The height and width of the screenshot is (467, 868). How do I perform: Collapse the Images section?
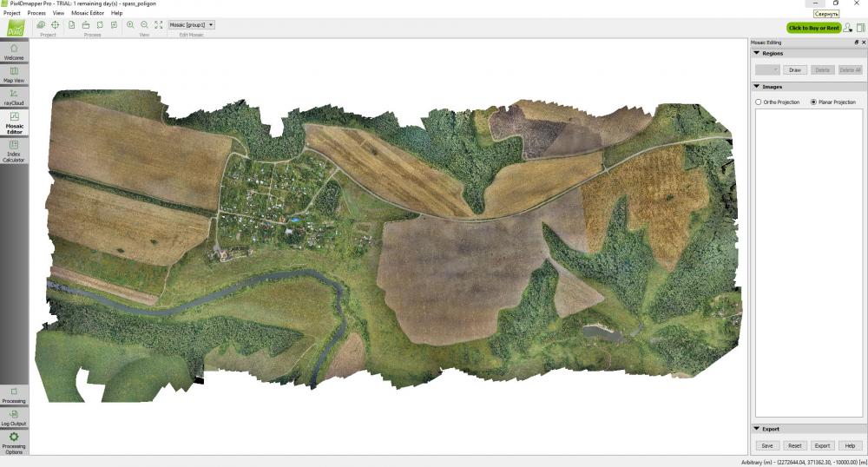[x=757, y=86]
